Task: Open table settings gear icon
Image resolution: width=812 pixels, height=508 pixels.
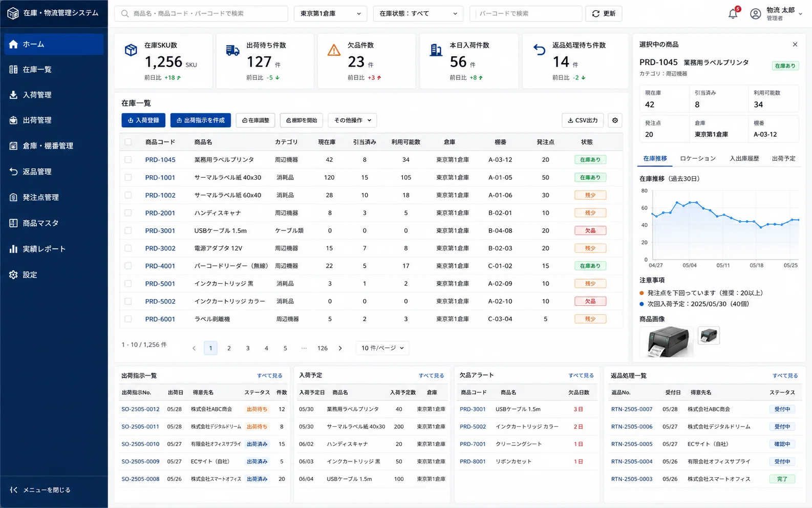Action: pyautogui.click(x=615, y=120)
